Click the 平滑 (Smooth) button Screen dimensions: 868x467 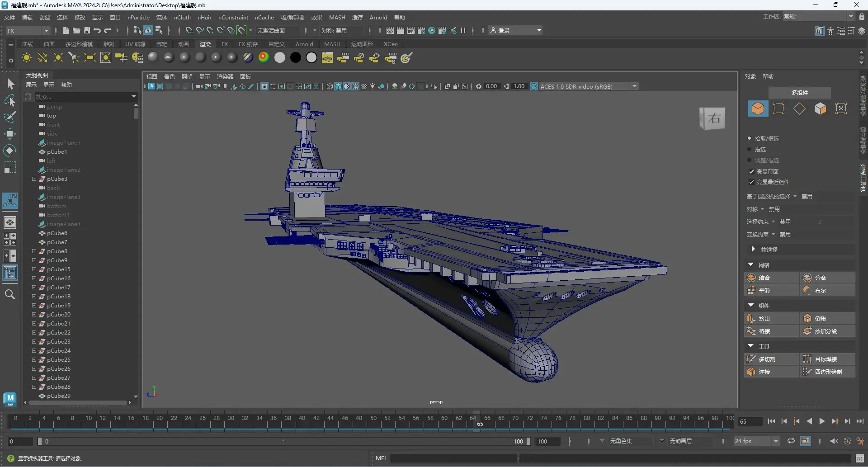(772, 290)
